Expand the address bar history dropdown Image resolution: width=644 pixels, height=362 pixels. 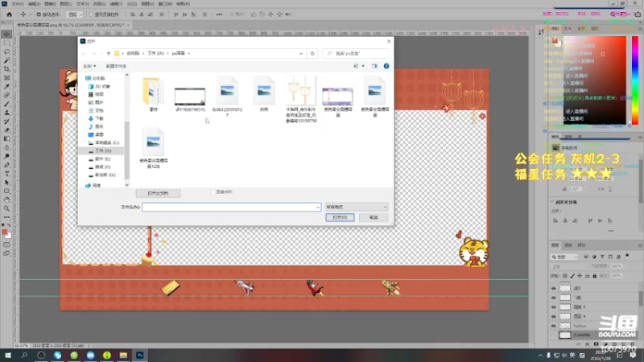pos(301,53)
